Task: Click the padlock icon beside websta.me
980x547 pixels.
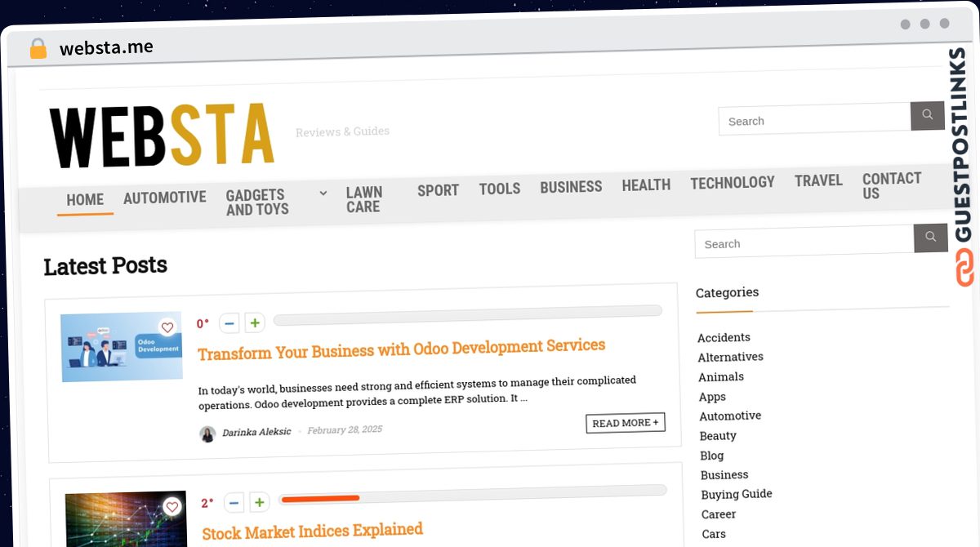Action: [x=38, y=49]
